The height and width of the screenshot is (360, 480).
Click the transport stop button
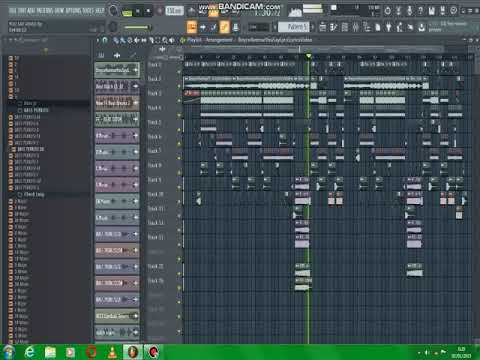pyautogui.click(x=148, y=11)
